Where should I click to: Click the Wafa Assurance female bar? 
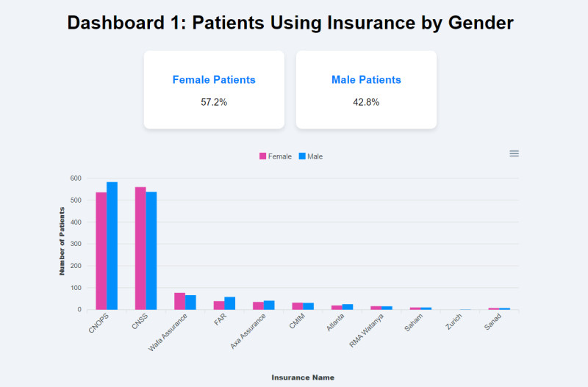tap(179, 301)
